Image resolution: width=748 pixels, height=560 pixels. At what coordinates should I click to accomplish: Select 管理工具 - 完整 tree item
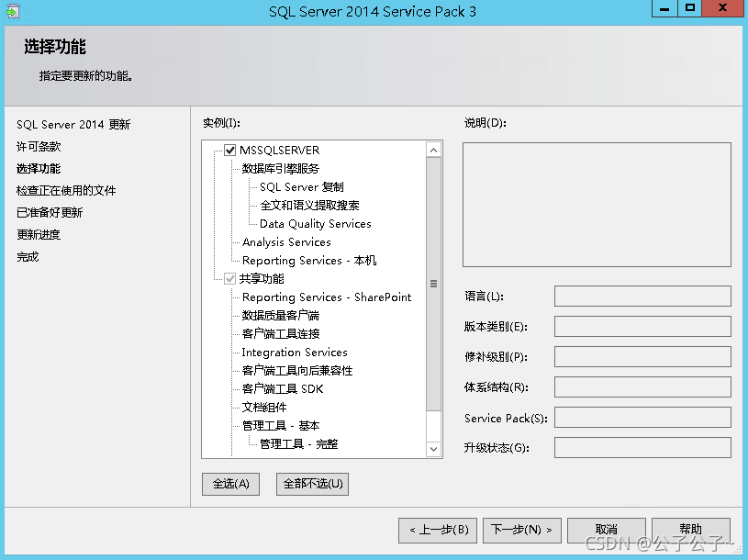(x=298, y=444)
